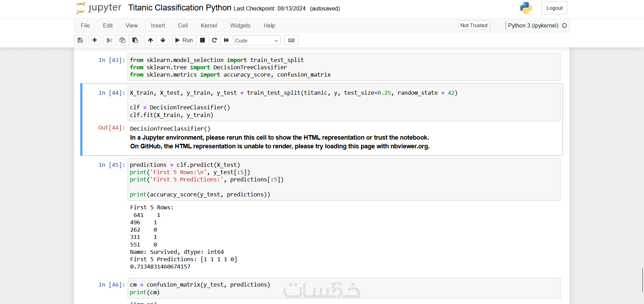Move the selected cell up

(151, 40)
